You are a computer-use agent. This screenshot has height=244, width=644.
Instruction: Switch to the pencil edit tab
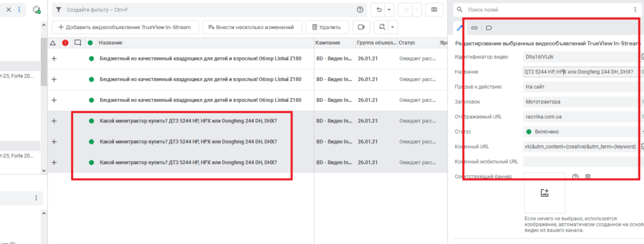(x=460, y=28)
